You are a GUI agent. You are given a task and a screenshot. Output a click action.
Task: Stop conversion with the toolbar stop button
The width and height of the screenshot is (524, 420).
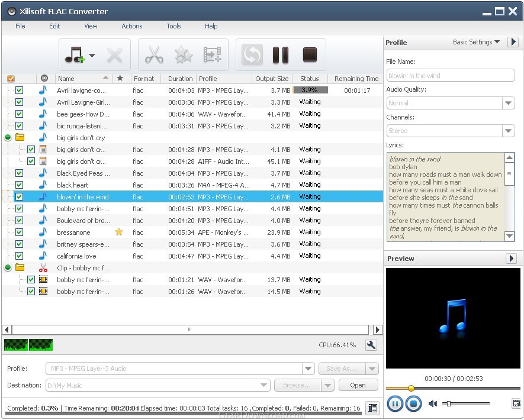(x=310, y=55)
